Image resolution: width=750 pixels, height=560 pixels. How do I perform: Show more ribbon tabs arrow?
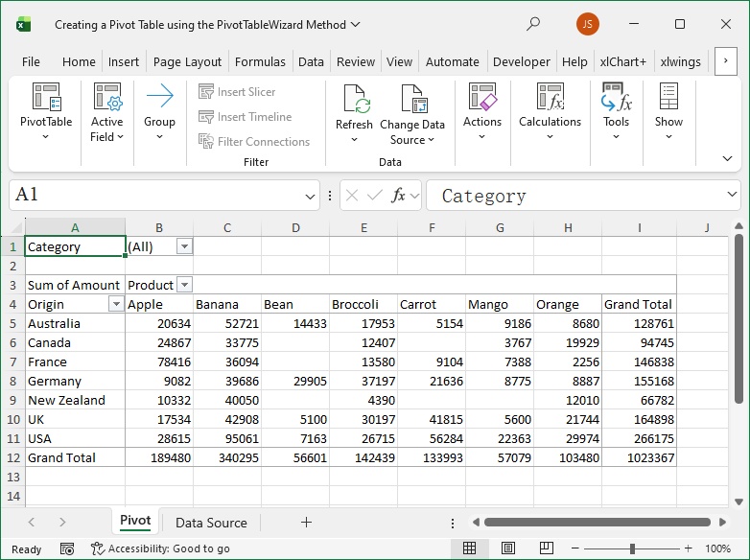[726, 60]
